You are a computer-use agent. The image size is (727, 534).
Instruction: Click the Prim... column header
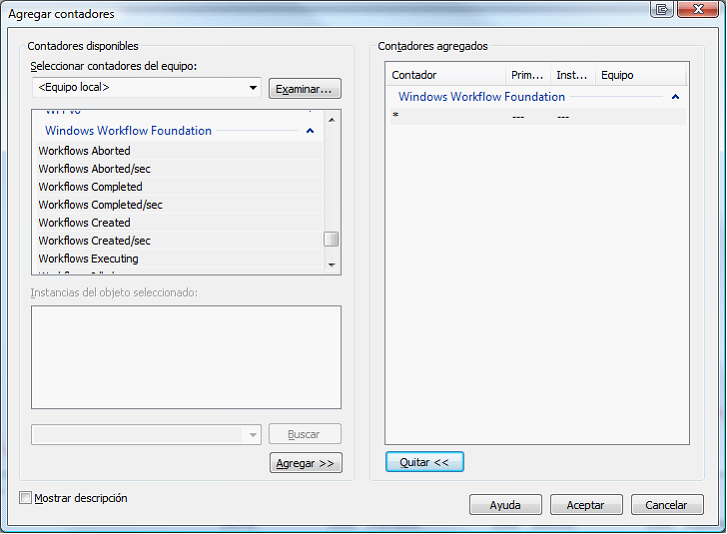pos(528,75)
